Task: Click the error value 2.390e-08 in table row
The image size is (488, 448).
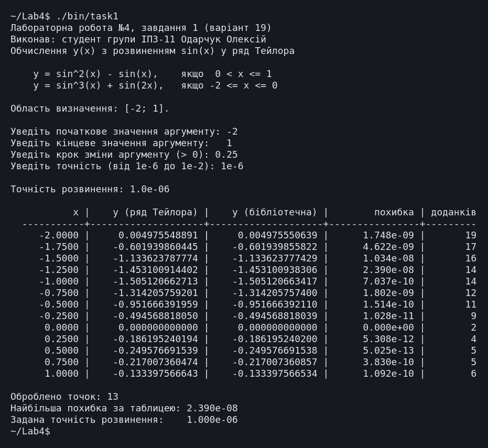Action: [388, 270]
